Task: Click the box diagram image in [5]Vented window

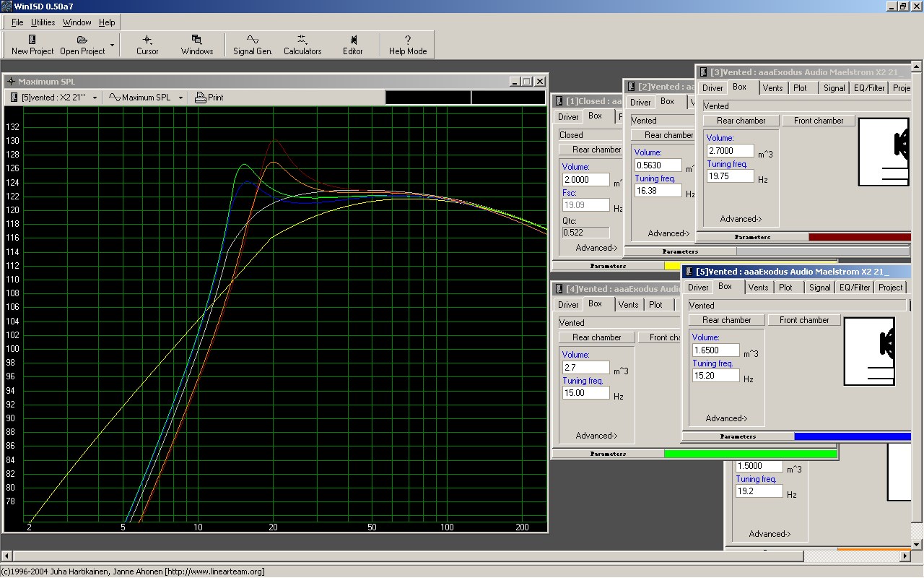Action: point(869,351)
